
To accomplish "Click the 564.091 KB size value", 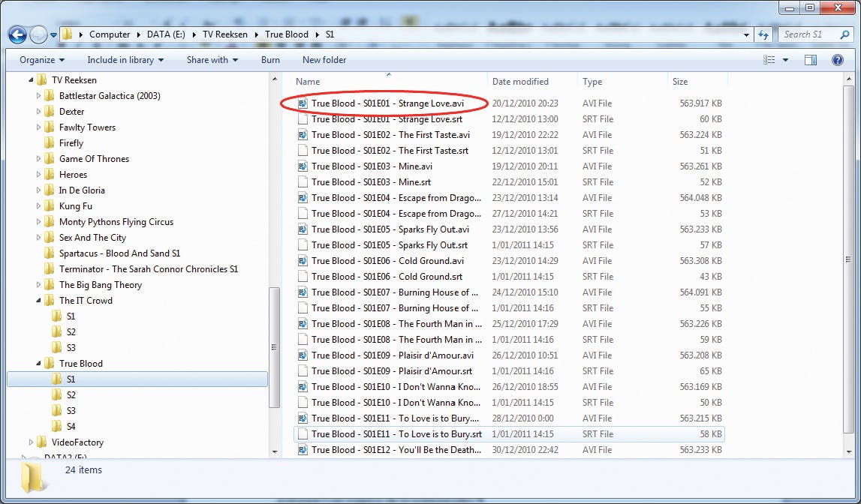I will (x=700, y=292).
